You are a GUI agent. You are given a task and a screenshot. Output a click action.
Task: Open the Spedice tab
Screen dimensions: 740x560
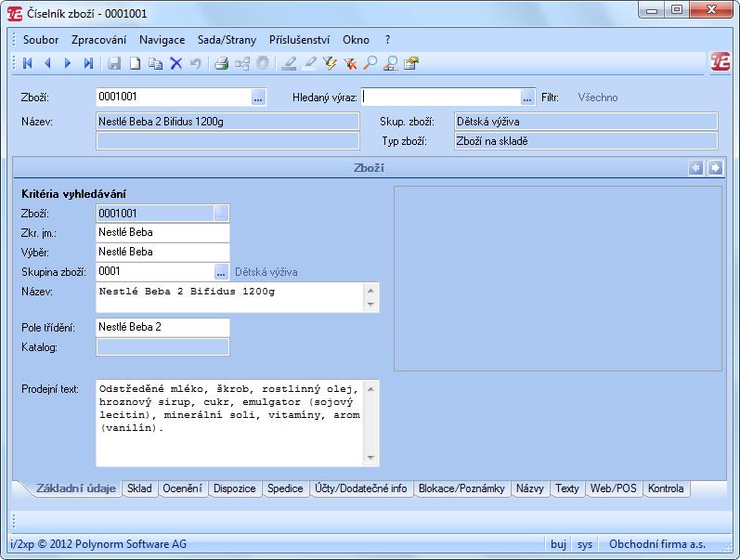pyautogui.click(x=285, y=488)
